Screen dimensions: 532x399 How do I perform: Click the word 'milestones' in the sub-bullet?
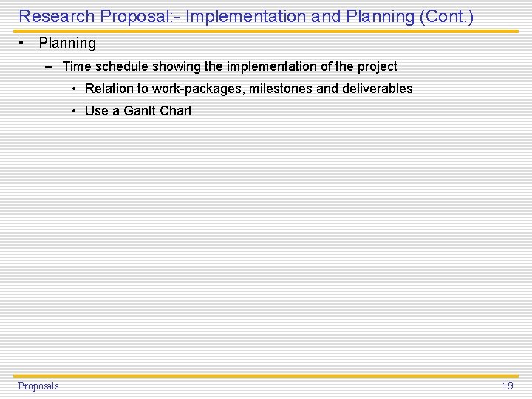pos(279,89)
